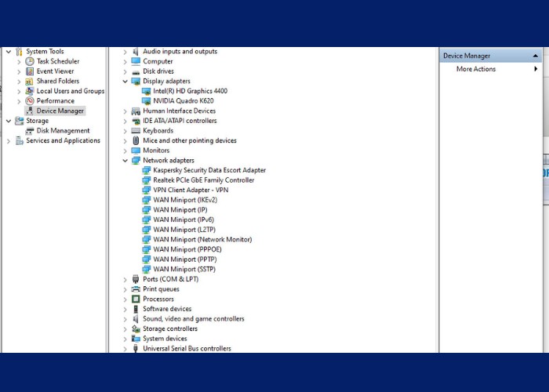This screenshot has height=392, width=549.
Task: Expand the Services and Applications node
Action: point(9,141)
